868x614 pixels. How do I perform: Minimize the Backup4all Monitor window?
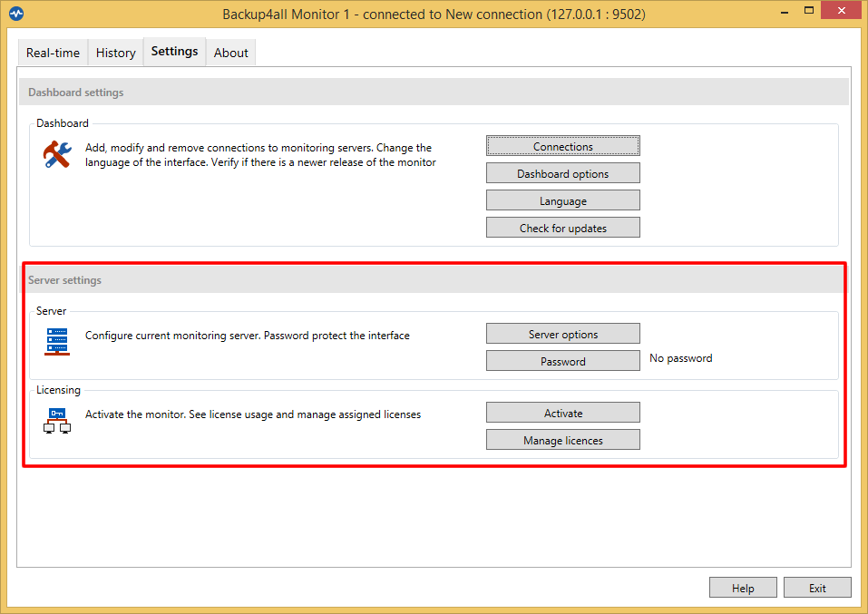pos(785,11)
